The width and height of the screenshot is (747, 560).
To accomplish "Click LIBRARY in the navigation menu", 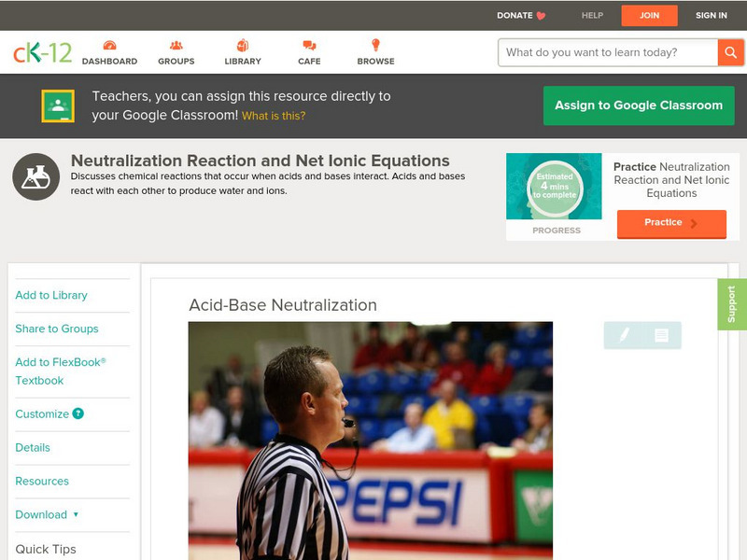I will point(243,62).
